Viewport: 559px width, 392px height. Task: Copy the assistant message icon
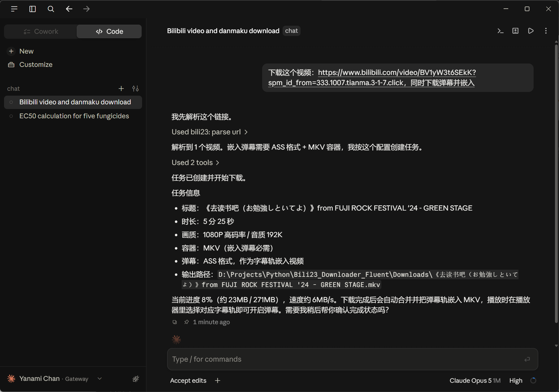pyautogui.click(x=175, y=322)
